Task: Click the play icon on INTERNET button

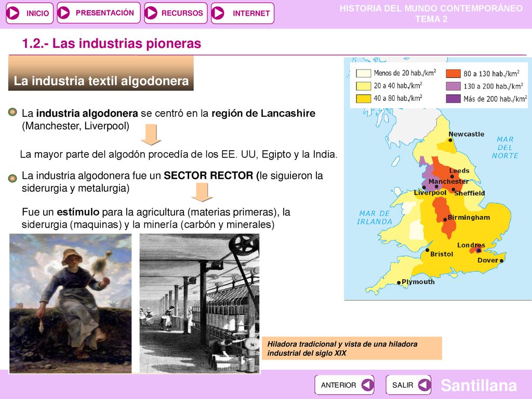Action: pos(218,13)
